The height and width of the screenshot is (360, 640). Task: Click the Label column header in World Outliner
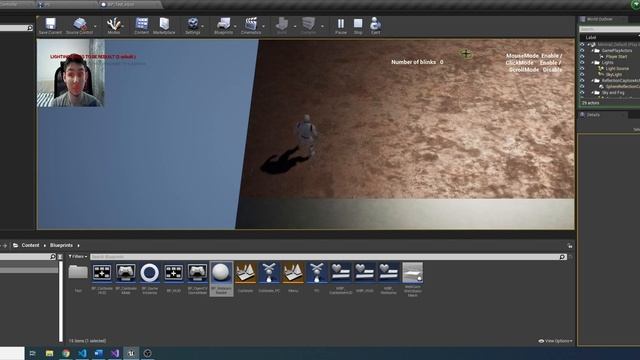pos(591,37)
